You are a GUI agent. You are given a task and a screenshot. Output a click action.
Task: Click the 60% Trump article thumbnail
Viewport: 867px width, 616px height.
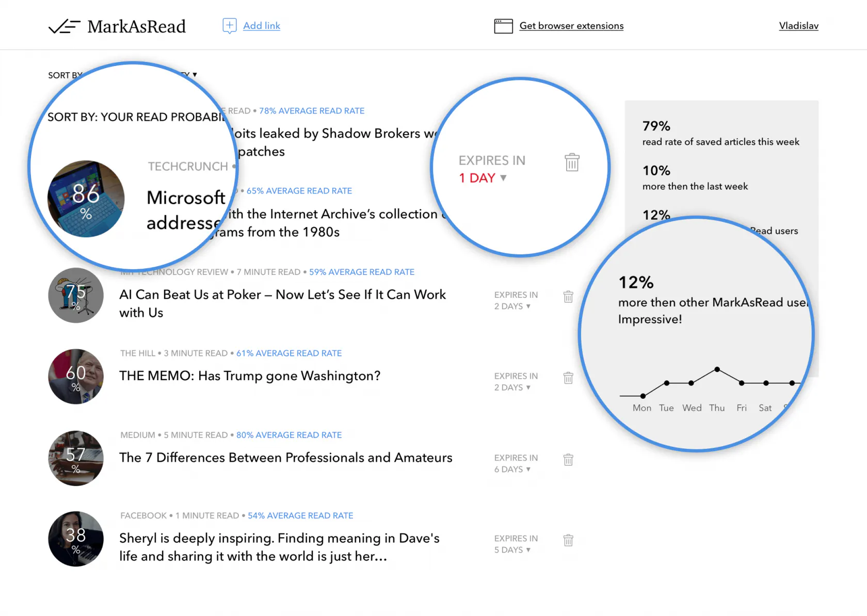click(x=76, y=377)
